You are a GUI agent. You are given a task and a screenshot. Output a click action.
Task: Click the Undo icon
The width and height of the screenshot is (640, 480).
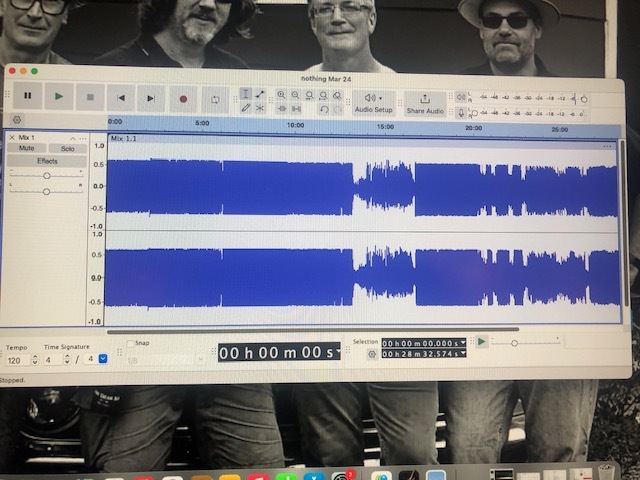click(324, 109)
